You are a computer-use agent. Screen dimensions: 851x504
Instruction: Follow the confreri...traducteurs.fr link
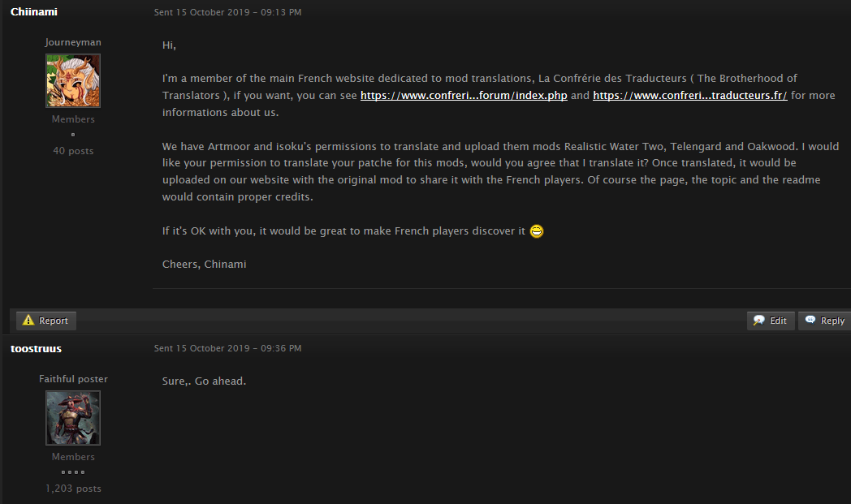point(690,96)
